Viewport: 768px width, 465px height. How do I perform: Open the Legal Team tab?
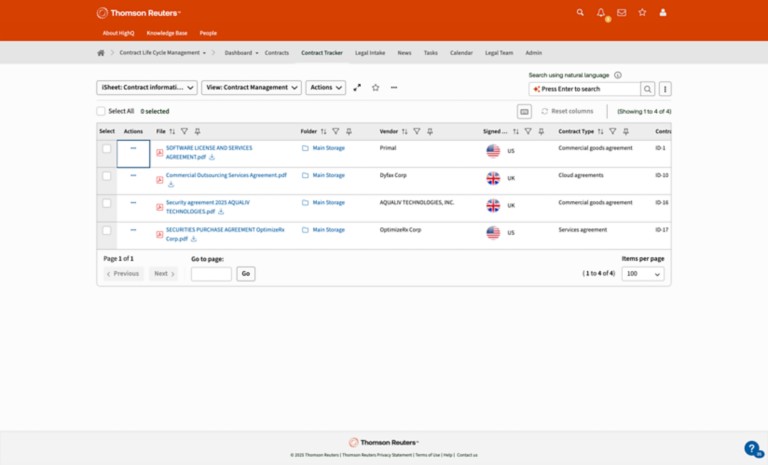coord(499,53)
